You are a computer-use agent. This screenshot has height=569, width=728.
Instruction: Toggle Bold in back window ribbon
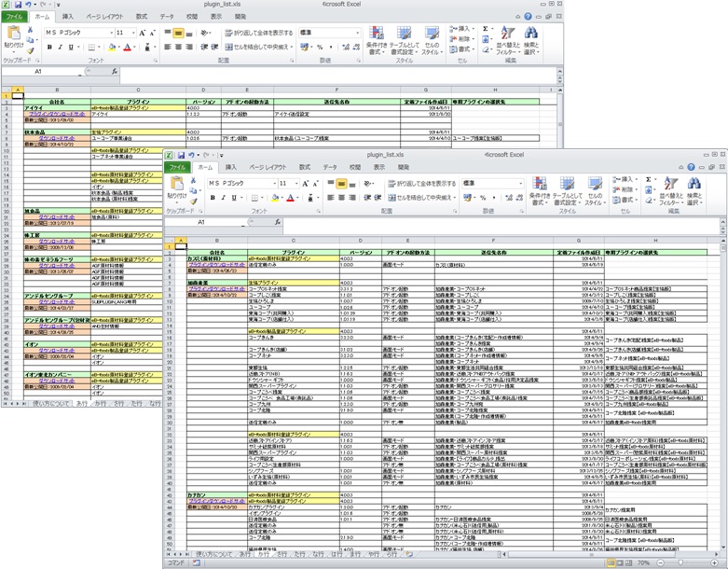click(49, 47)
